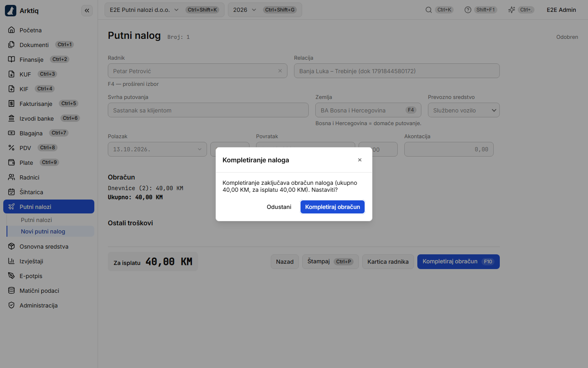Clear the Radnik field with X
Viewport: 588px width, 368px height.
[280, 71]
